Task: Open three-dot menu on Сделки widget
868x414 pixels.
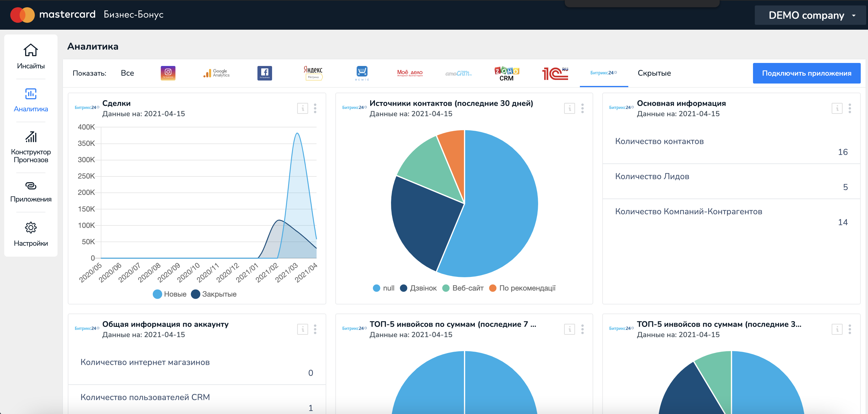Action: [315, 108]
